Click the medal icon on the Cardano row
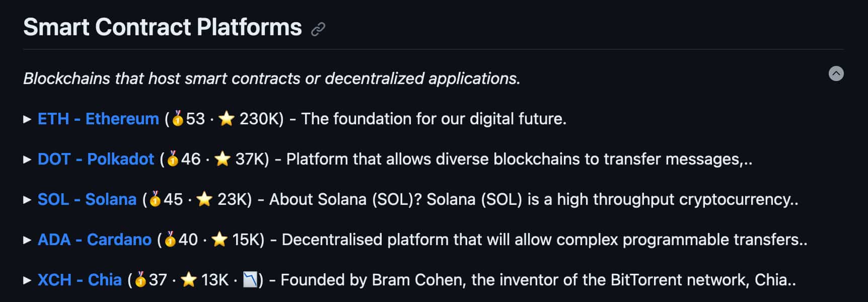868x302 pixels. (171, 240)
